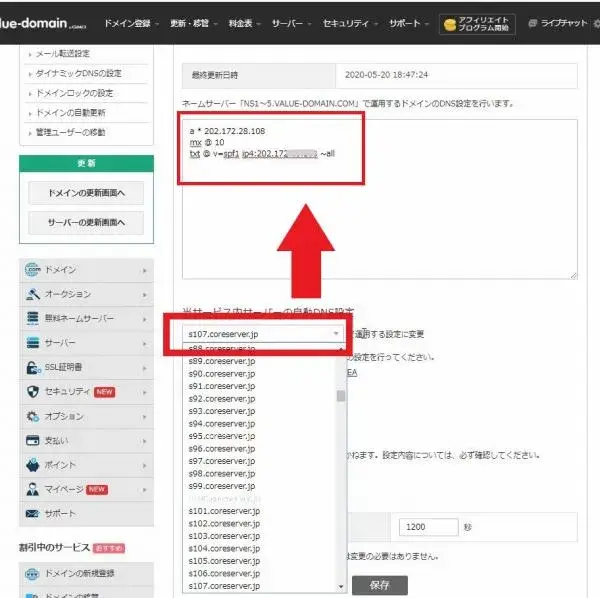Expand サーバー sidebar arrow
The width and height of the screenshot is (600, 598).
point(145,344)
